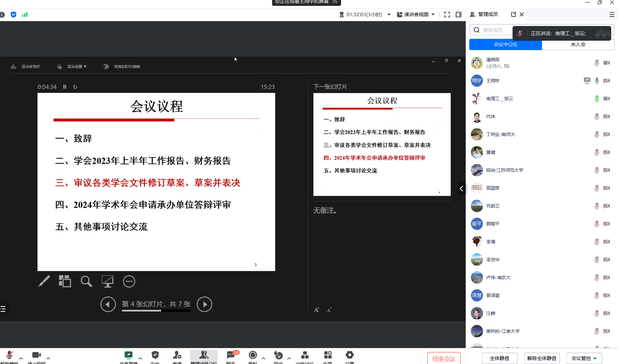The image size is (619, 364).
Task: Open display settings (显示设置) dropdown
Action: 72,66
